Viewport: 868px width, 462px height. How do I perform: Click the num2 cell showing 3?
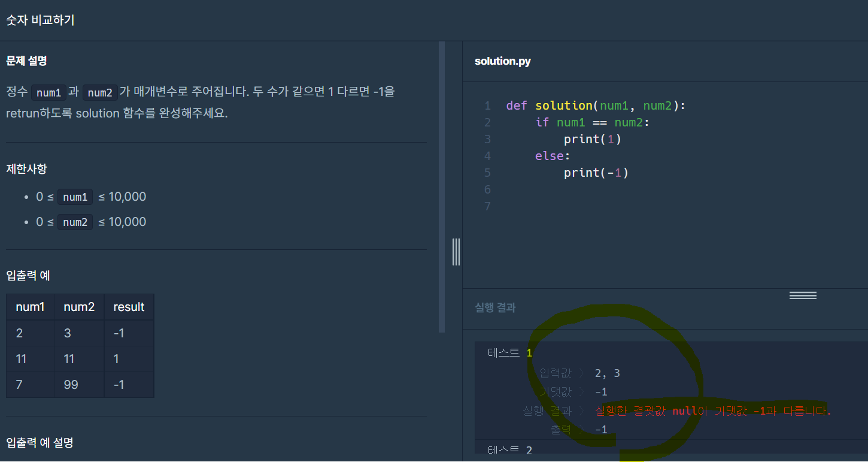(x=79, y=333)
